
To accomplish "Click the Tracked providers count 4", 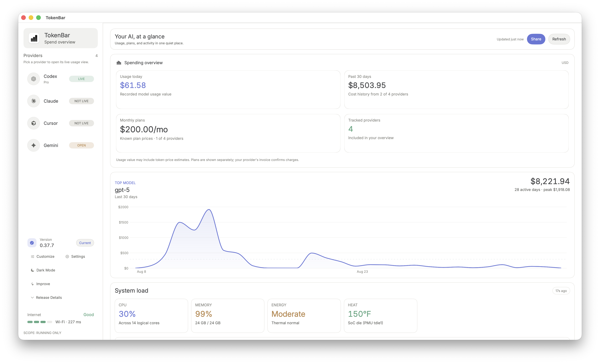I will tap(350, 129).
